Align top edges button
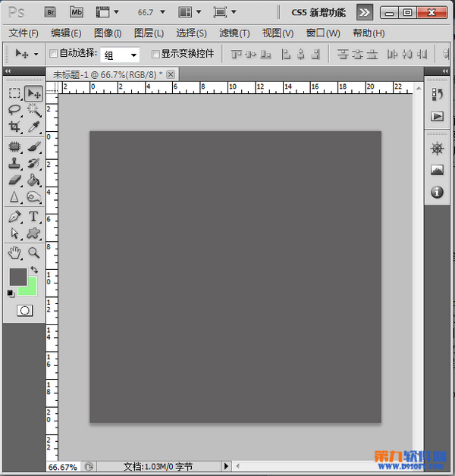Screen dimensions: 455x476 pyautogui.click(x=237, y=55)
